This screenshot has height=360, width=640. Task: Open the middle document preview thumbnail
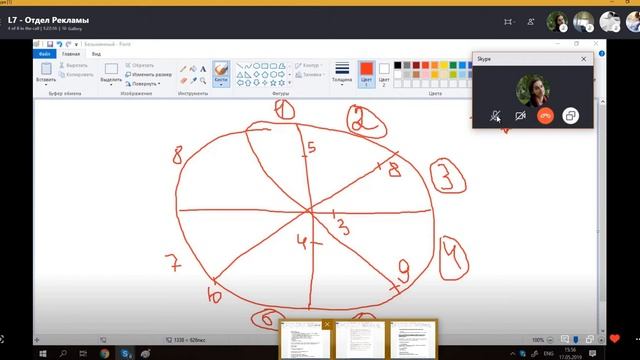click(x=360, y=340)
